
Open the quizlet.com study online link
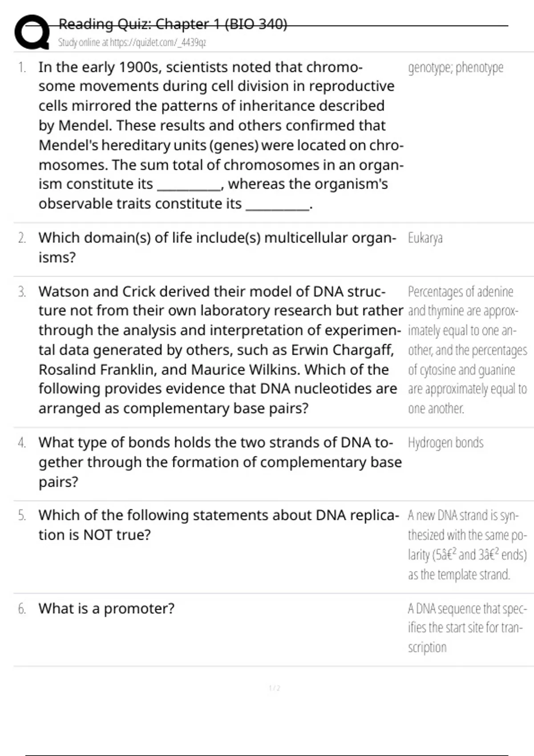(132, 43)
